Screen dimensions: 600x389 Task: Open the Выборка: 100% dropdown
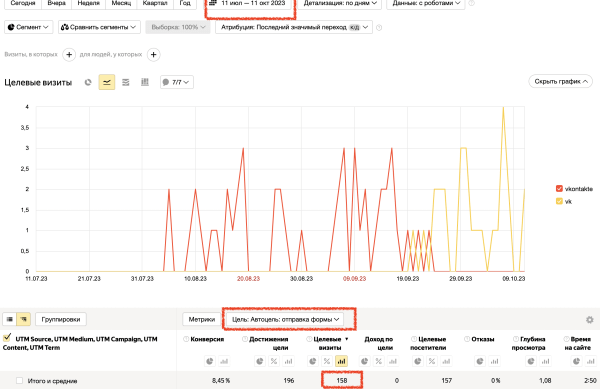tap(178, 27)
